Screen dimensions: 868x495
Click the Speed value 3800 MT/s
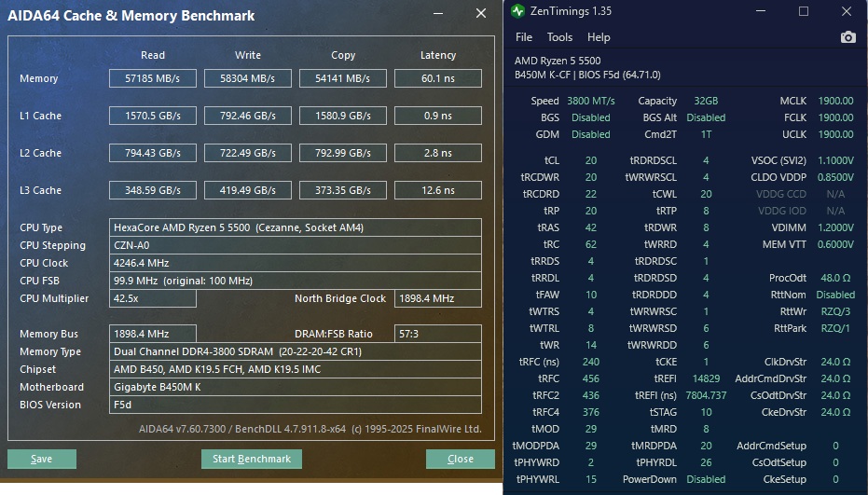pos(591,101)
